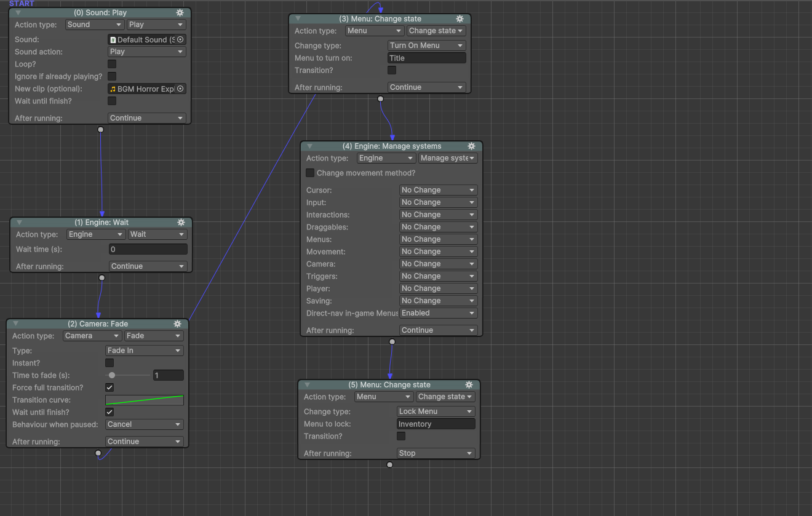Toggle Wait until finish in Sound node
The width and height of the screenshot is (812, 516).
point(112,101)
